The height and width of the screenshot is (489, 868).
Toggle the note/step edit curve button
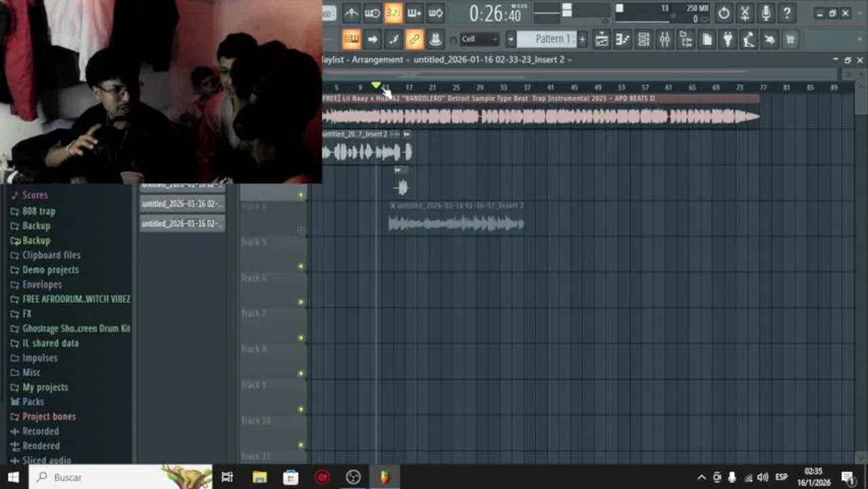click(393, 39)
